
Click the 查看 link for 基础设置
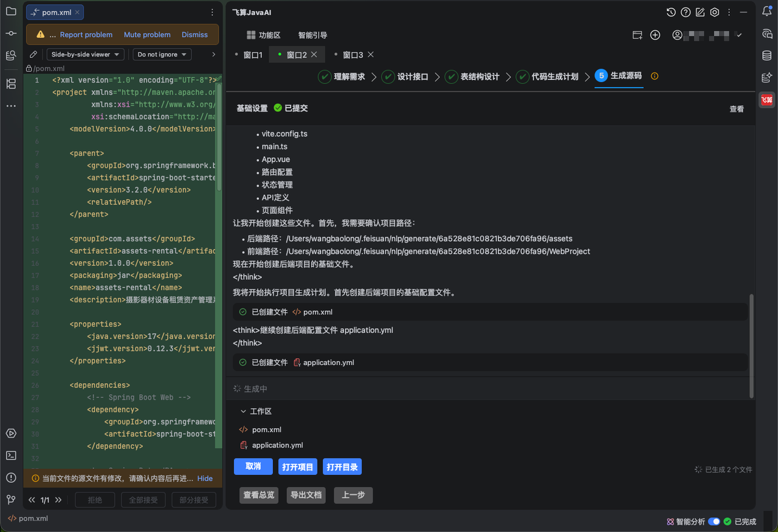[x=737, y=109]
